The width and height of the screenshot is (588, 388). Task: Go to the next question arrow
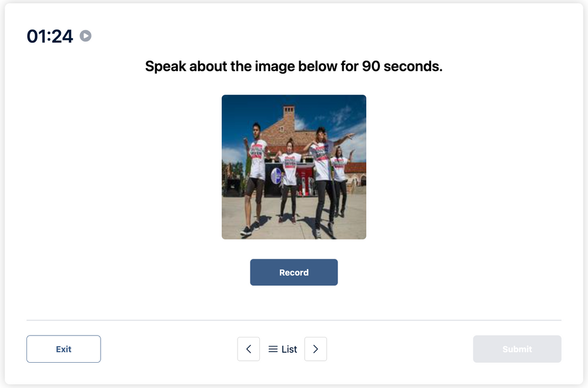[x=316, y=349]
